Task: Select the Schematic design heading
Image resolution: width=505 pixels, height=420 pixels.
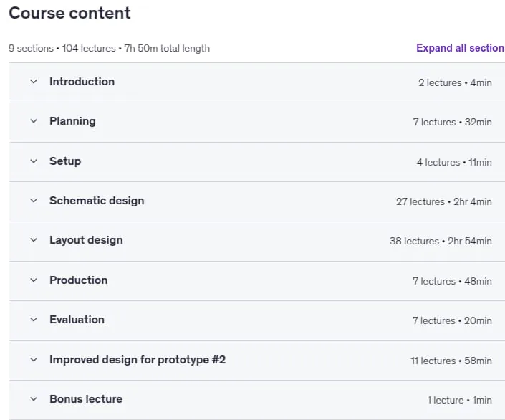Action: click(97, 201)
